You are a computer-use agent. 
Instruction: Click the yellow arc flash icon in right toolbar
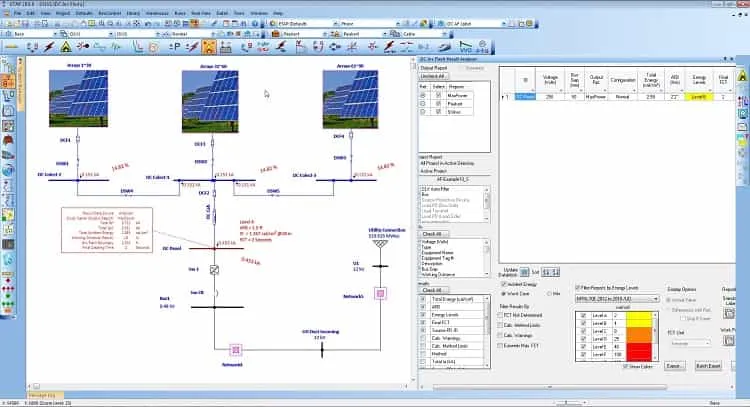tap(742, 76)
